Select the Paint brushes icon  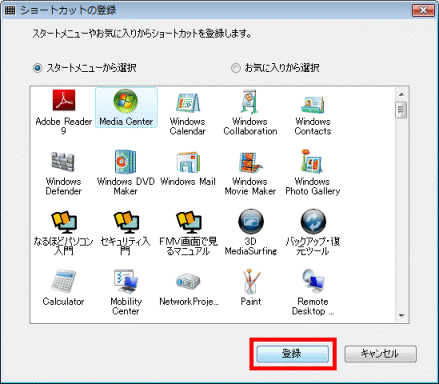[251, 281]
